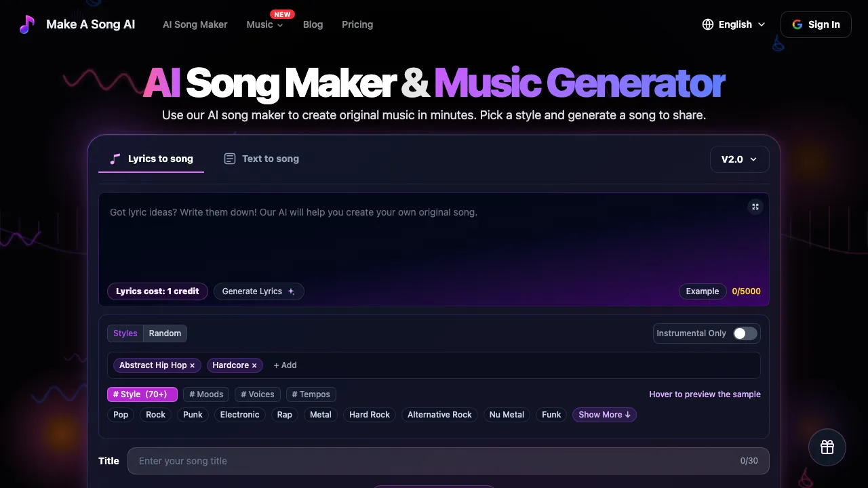The image size is (868, 488).
Task: Pick the Funk style chip
Action: [x=551, y=415]
